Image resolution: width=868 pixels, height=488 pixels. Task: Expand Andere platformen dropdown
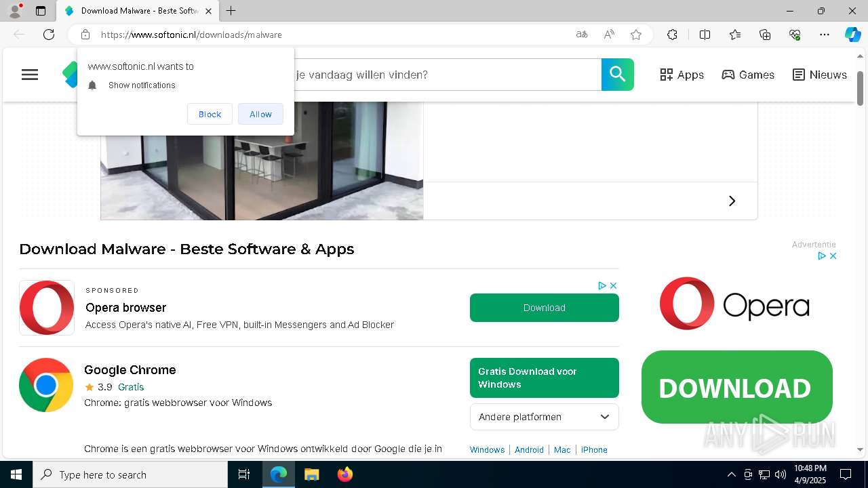point(545,417)
